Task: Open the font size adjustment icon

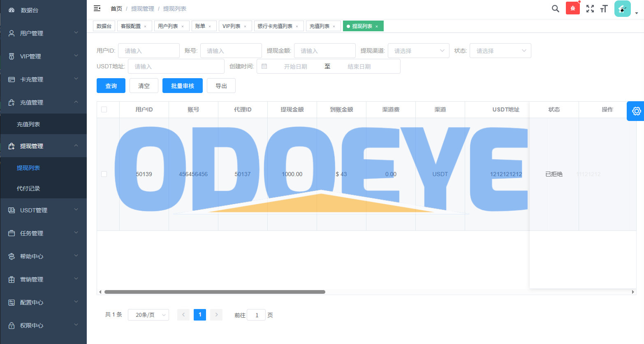Action: tap(604, 9)
